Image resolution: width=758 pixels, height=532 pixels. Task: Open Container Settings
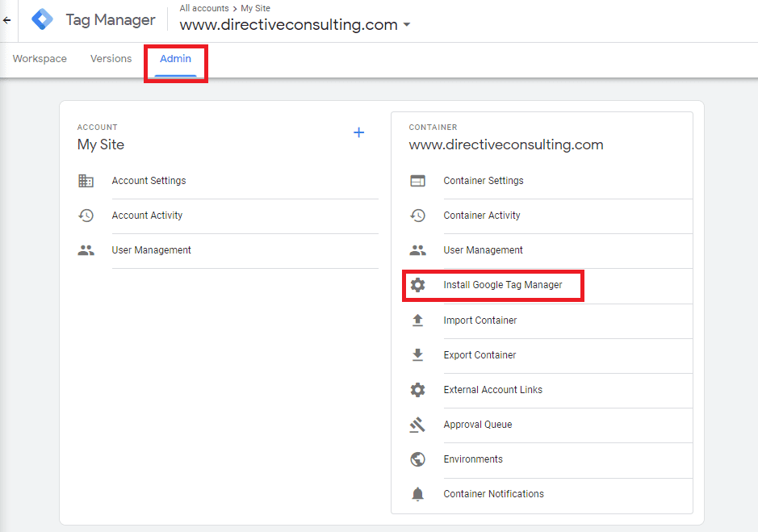[484, 180]
